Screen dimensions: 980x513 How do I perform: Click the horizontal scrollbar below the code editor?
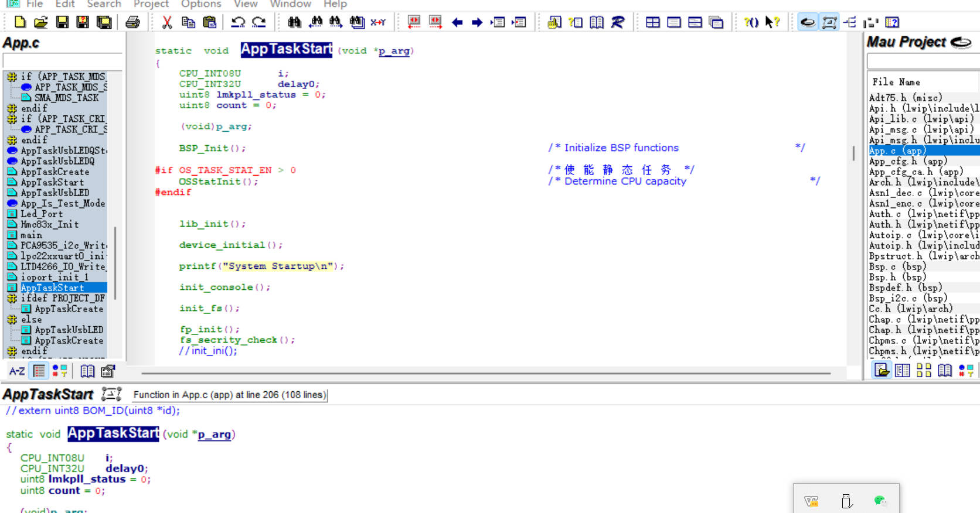(486, 372)
